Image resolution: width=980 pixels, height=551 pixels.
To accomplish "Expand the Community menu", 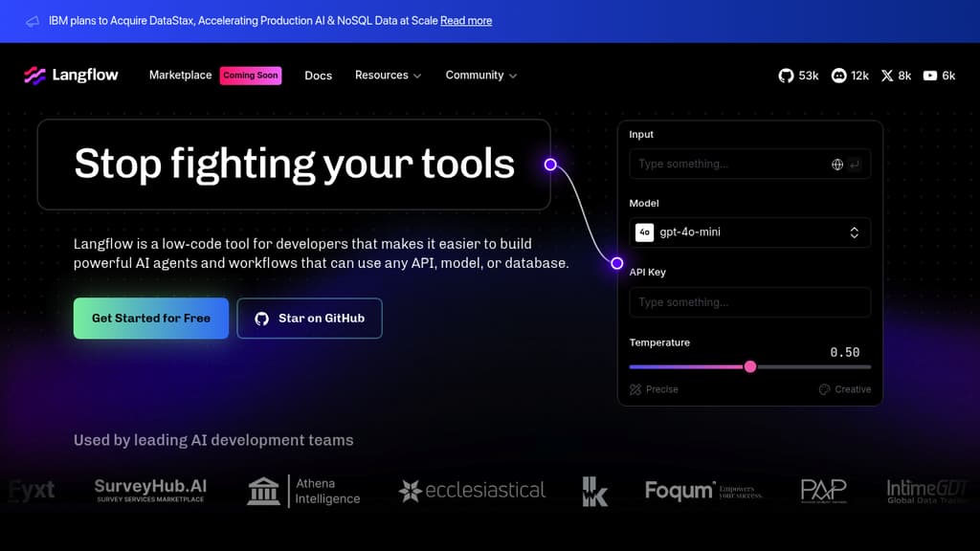I will pyautogui.click(x=480, y=75).
